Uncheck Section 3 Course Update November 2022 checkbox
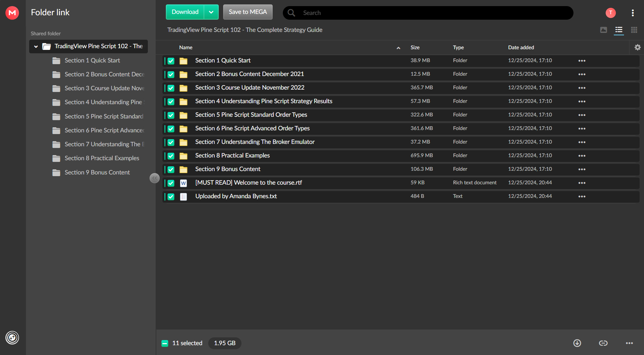644x355 pixels. [171, 88]
